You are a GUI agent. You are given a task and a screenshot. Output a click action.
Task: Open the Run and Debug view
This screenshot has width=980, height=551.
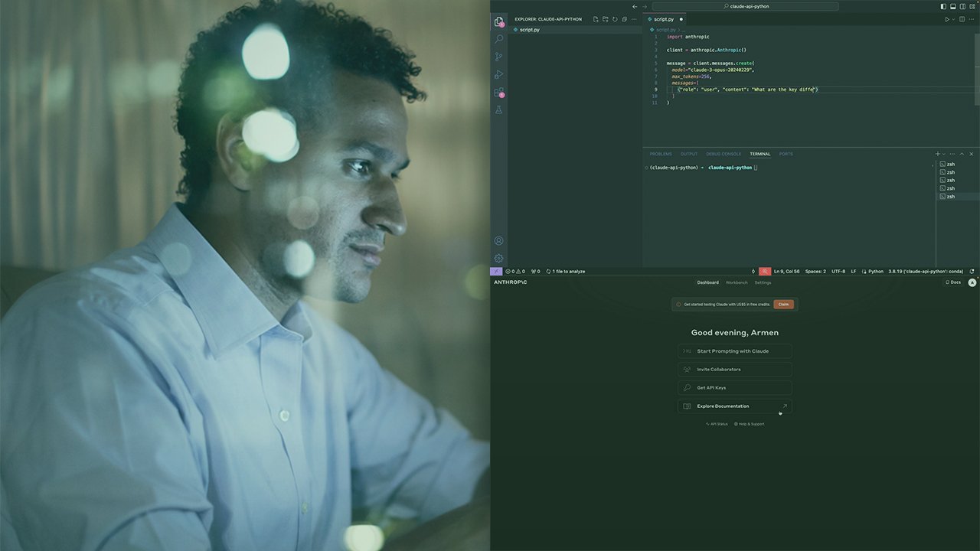point(498,74)
